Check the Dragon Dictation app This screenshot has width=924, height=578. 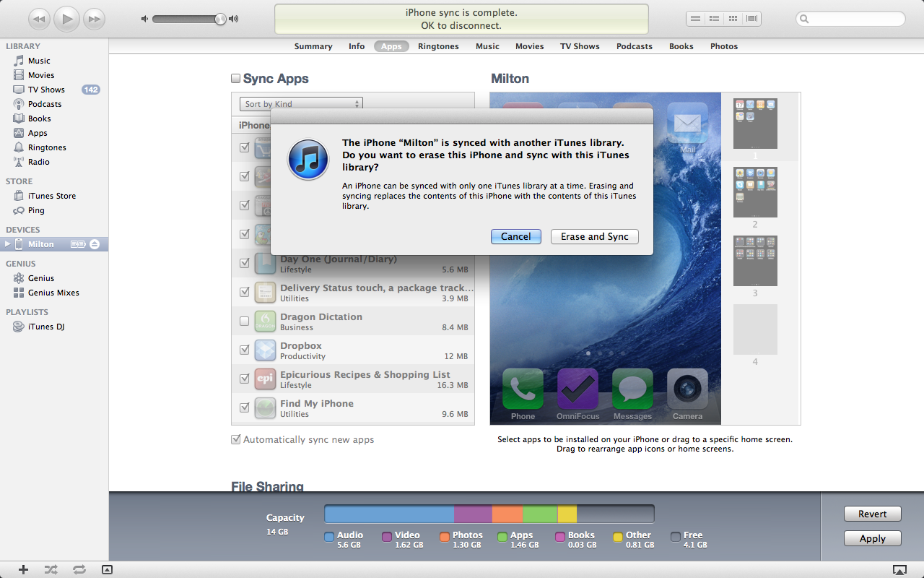(x=245, y=321)
